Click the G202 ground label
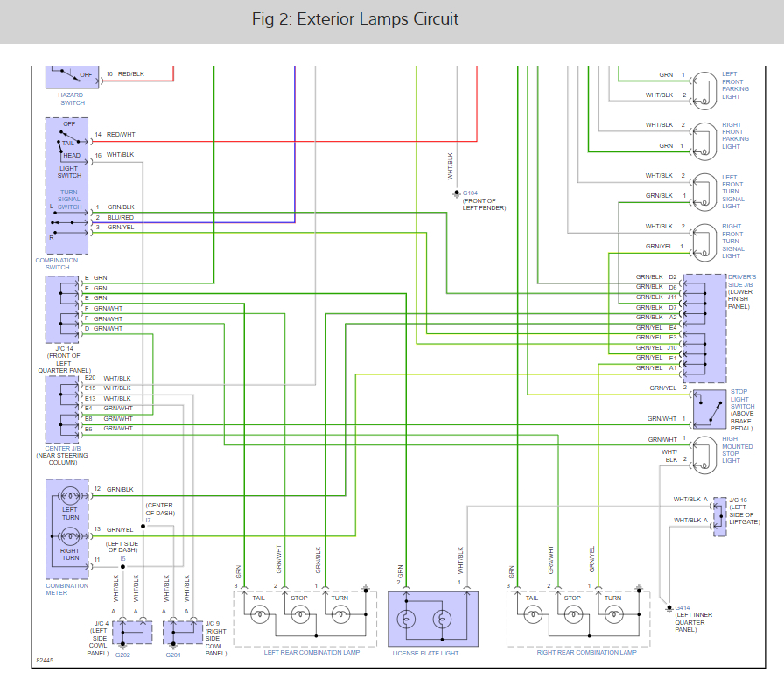784x679 pixels. pos(122,654)
